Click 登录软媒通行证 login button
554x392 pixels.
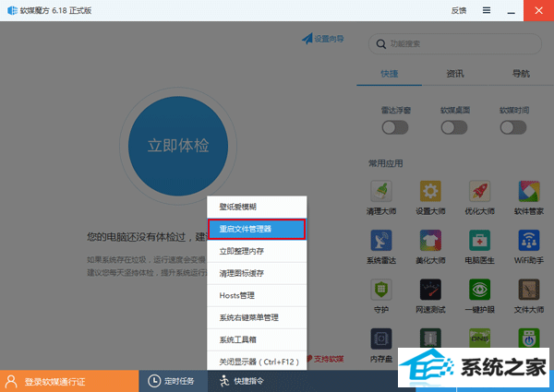coord(69,381)
